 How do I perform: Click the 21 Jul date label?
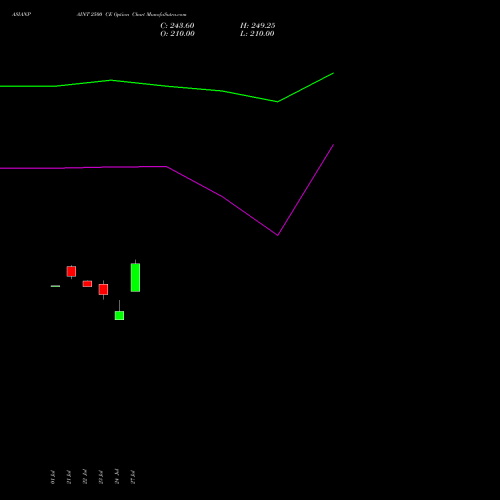point(69,477)
